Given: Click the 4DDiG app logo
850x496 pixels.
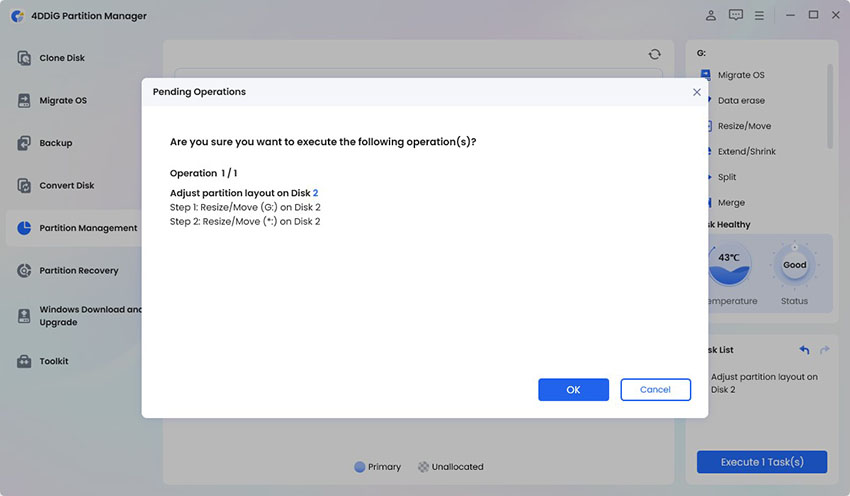Looking at the screenshot, I should click(17, 16).
